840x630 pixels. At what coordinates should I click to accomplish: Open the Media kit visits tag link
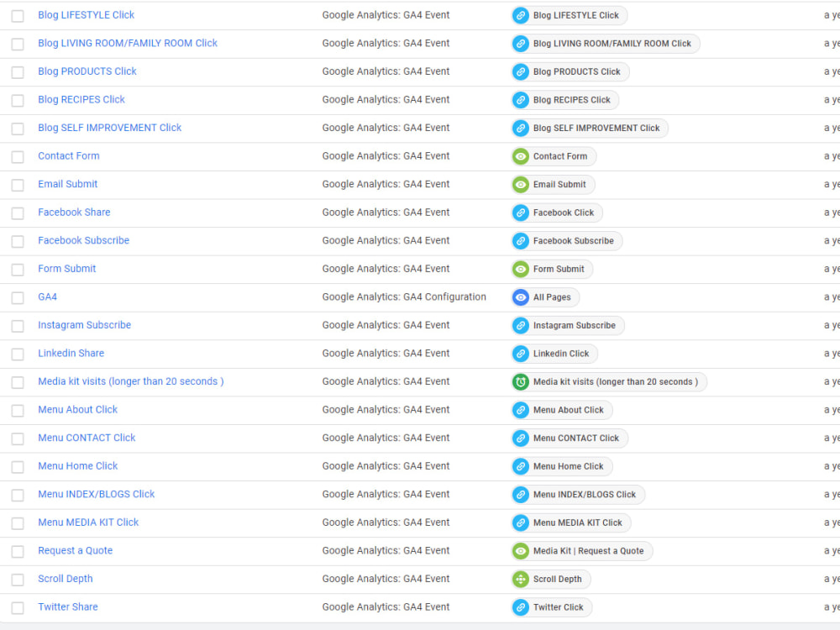131,381
